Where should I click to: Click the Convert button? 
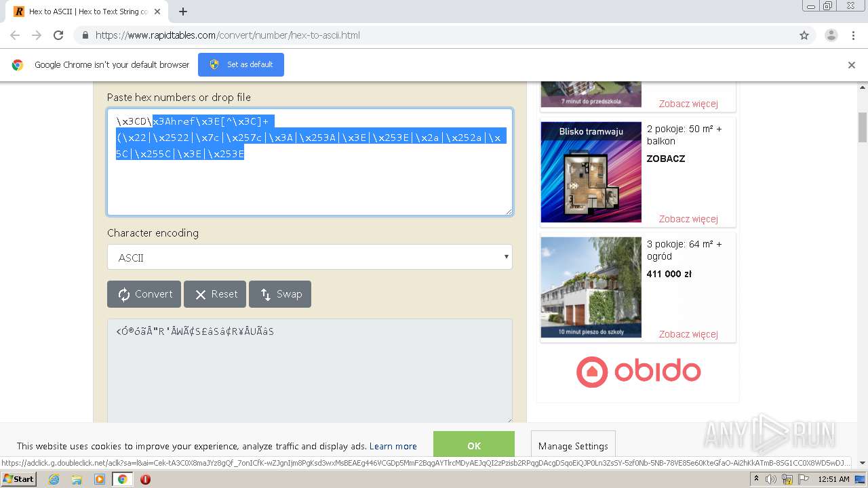(144, 294)
